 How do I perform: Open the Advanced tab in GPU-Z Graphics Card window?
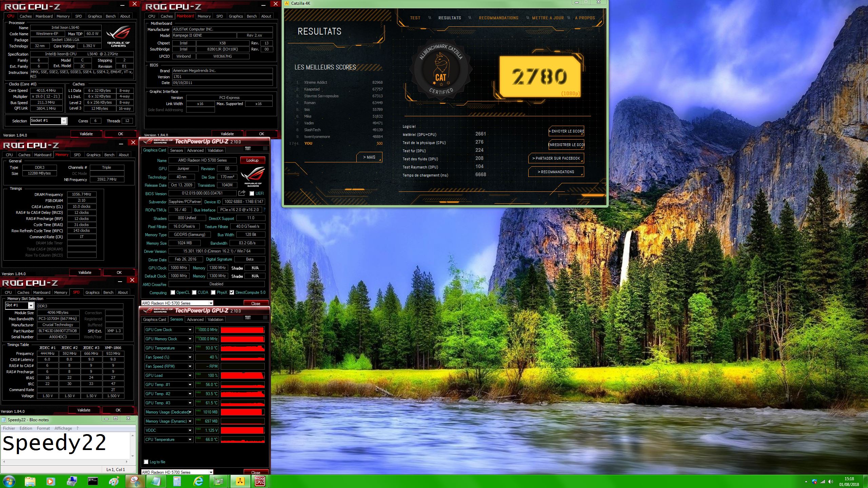pyautogui.click(x=195, y=150)
